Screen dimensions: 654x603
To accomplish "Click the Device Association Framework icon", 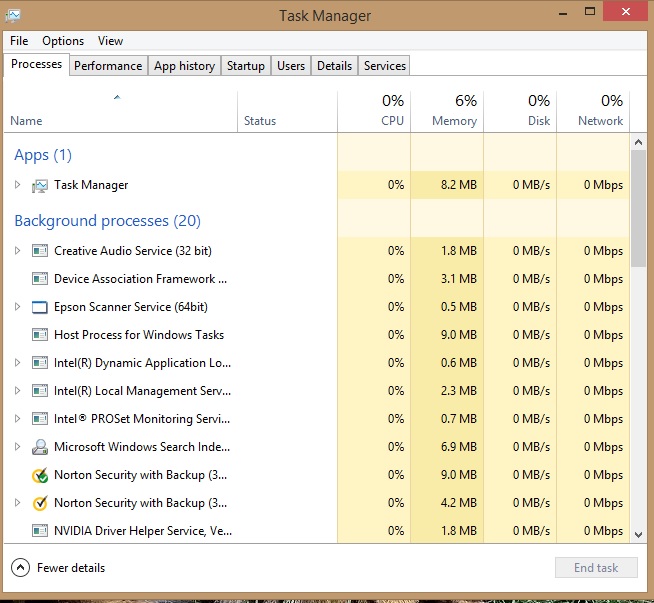I will [x=40, y=279].
